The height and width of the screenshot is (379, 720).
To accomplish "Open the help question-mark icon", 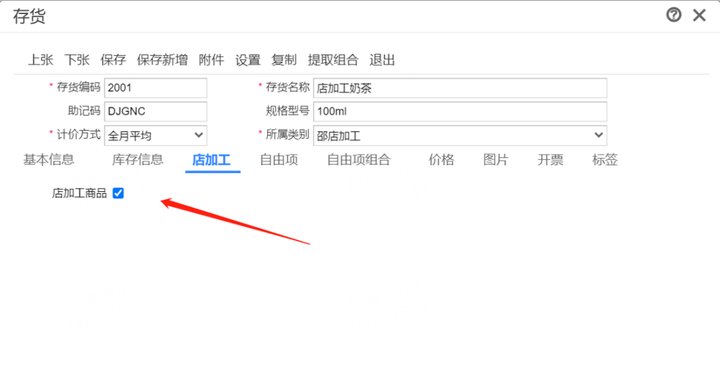I will [674, 15].
